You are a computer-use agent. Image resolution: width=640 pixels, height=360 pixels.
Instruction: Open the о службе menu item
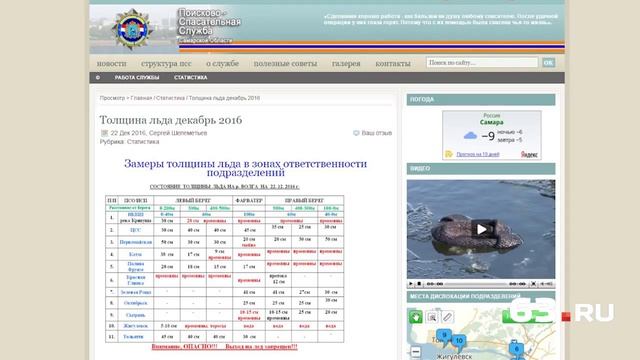point(222,64)
